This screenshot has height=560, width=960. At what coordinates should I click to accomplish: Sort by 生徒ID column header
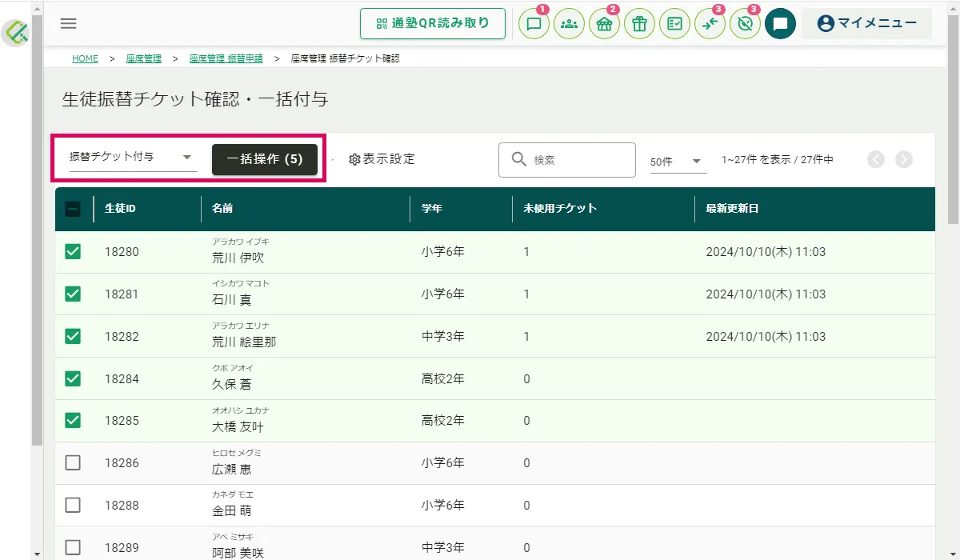point(120,209)
